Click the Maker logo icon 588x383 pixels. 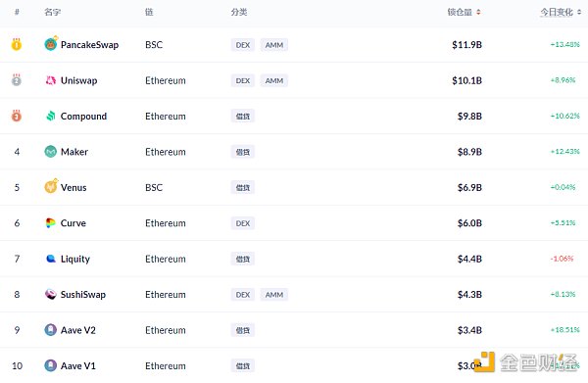click(x=51, y=152)
